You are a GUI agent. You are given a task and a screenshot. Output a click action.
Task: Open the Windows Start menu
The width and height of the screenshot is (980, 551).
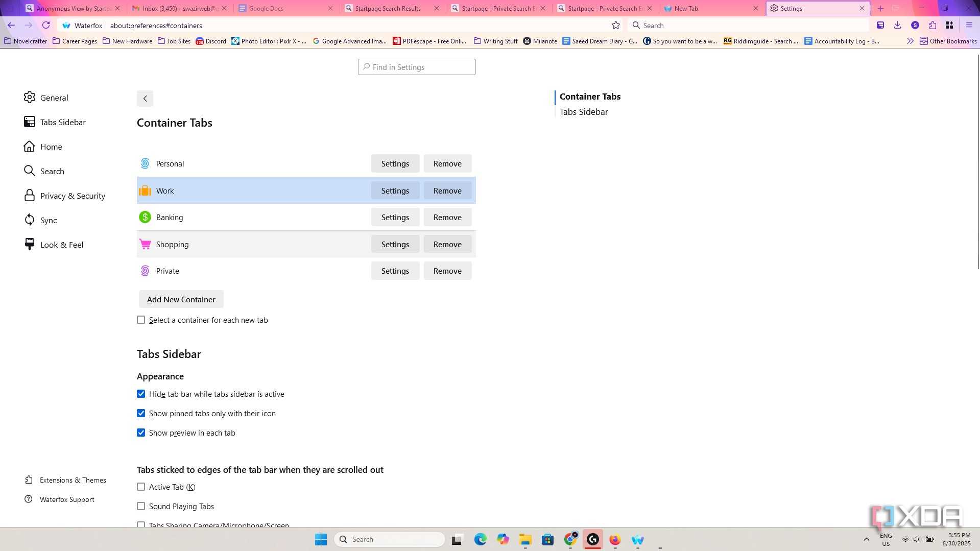321,539
